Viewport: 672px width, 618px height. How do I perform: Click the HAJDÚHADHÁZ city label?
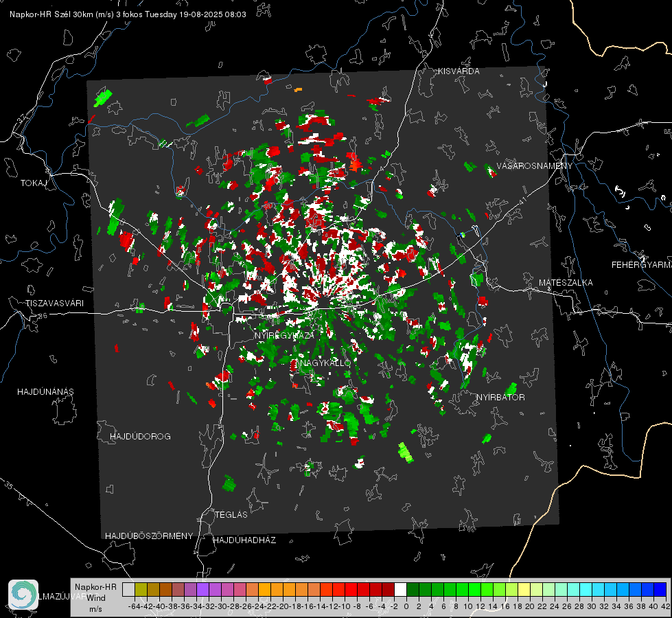(244, 540)
